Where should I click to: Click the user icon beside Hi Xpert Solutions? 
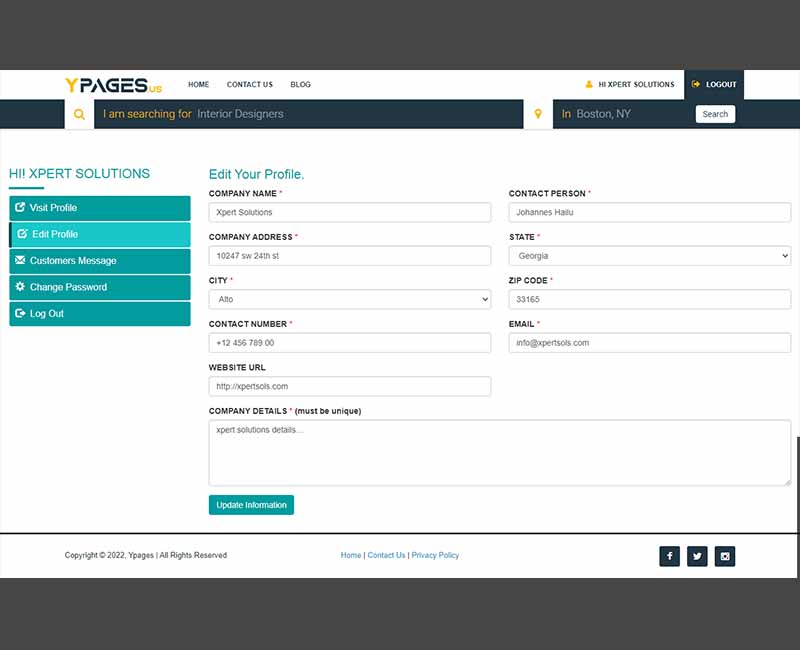coord(589,85)
